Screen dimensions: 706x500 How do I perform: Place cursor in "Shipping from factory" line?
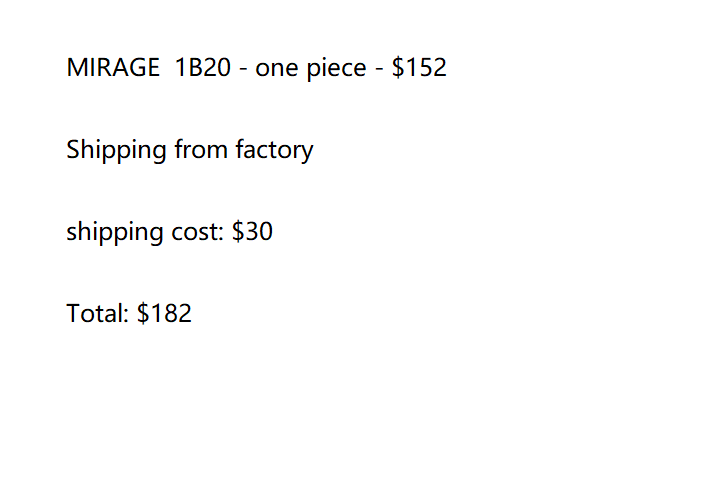(190, 150)
